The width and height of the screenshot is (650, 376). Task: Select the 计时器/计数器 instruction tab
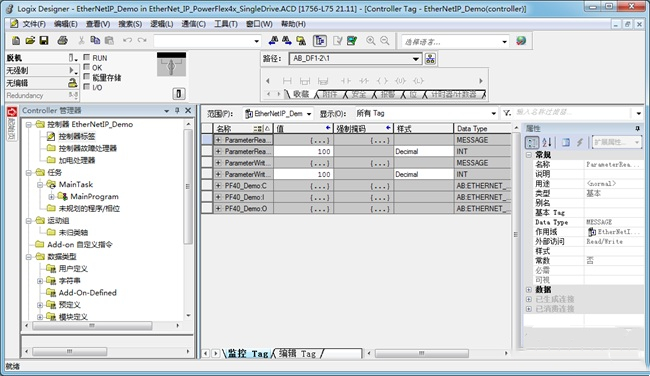click(x=454, y=95)
